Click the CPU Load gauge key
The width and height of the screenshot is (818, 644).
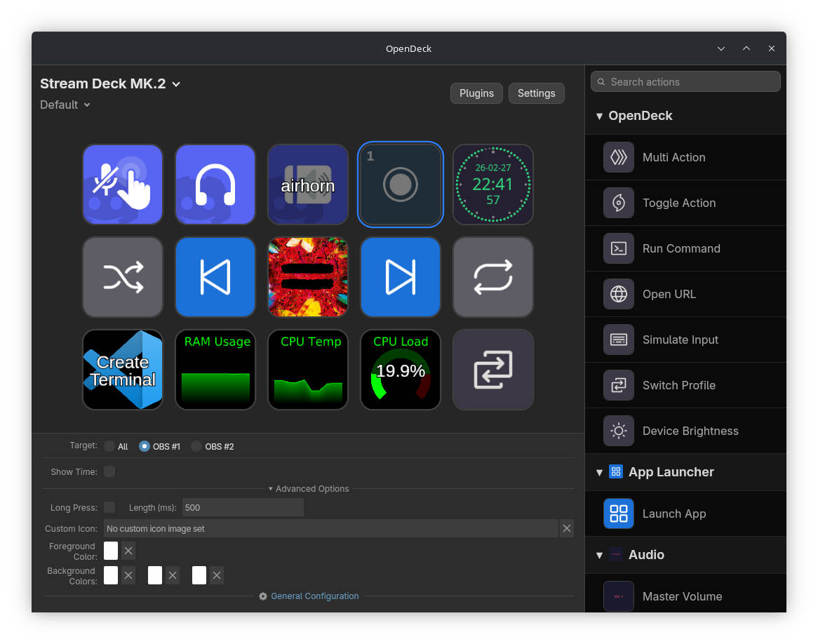[401, 370]
